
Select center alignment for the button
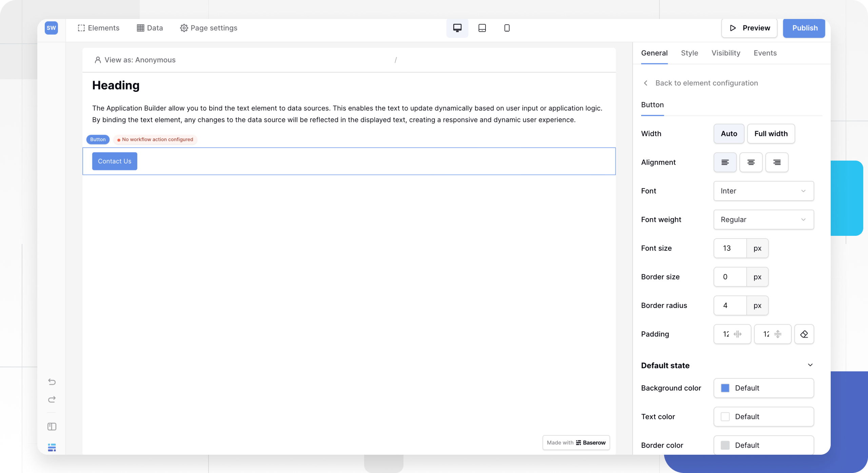pyautogui.click(x=751, y=162)
